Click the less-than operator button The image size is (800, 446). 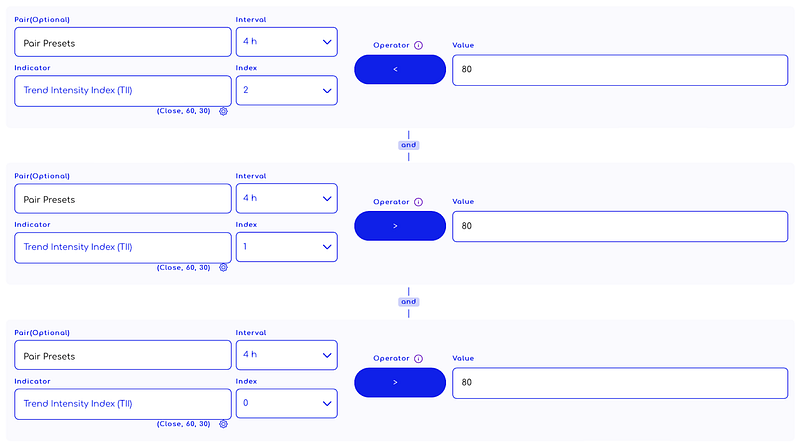pyautogui.click(x=399, y=70)
